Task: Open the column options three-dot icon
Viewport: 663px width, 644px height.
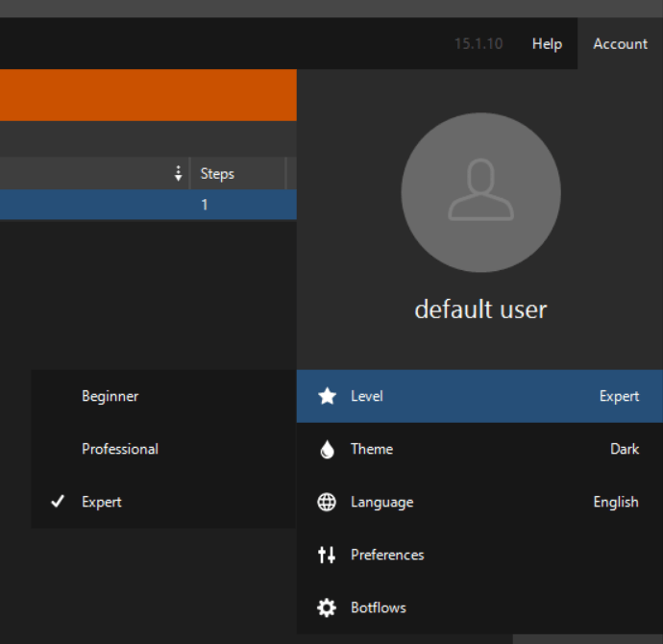Action: click(178, 174)
